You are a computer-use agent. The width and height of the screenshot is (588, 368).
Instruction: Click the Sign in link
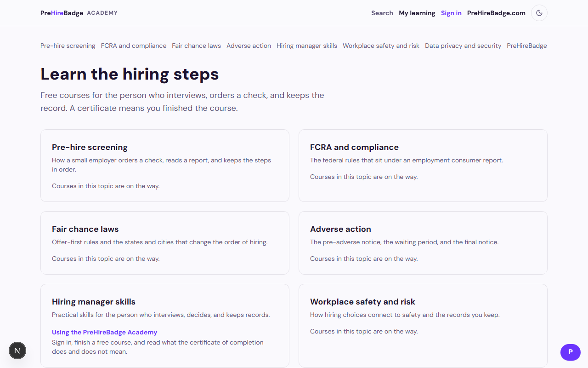[451, 13]
